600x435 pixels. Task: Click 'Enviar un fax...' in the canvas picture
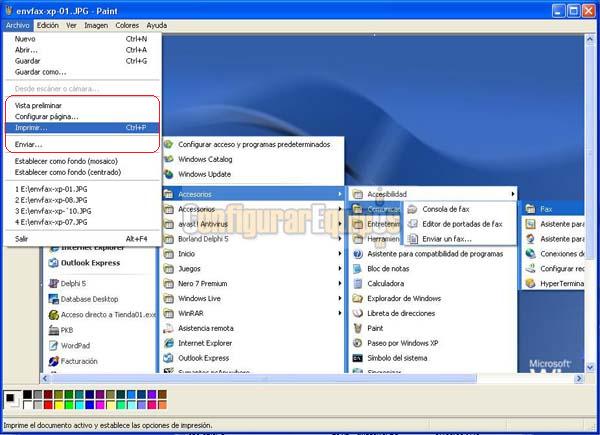click(447, 239)
